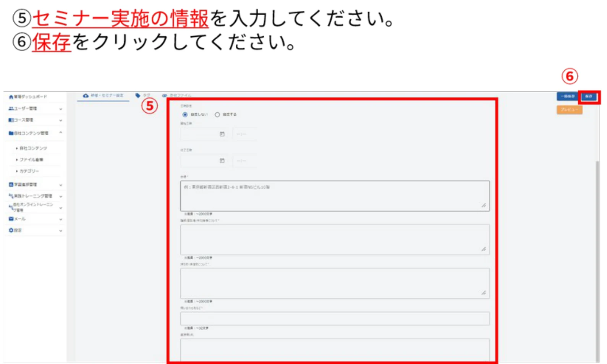Open the start date calendar icon

222,134
